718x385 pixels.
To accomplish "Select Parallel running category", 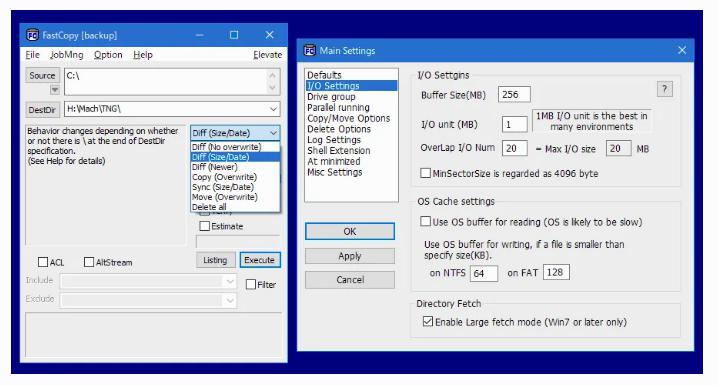I will click(351, 107).
